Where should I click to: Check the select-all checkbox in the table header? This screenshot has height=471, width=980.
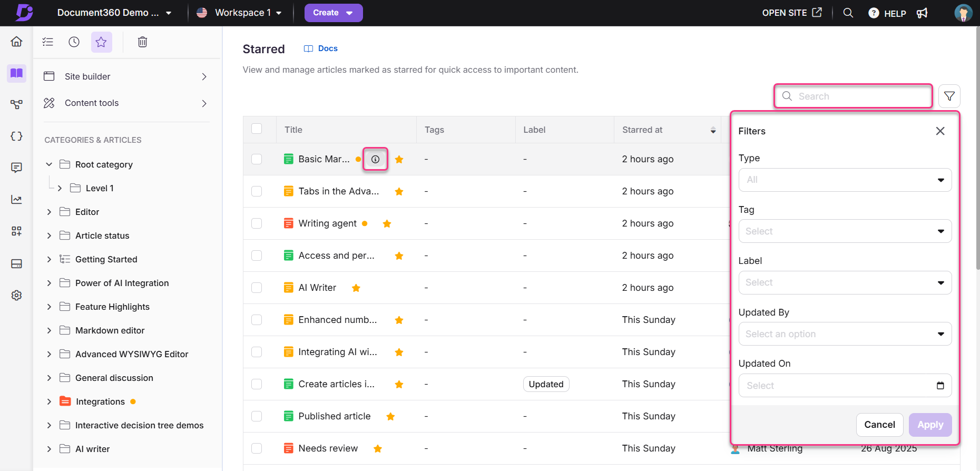pos(257,129)
